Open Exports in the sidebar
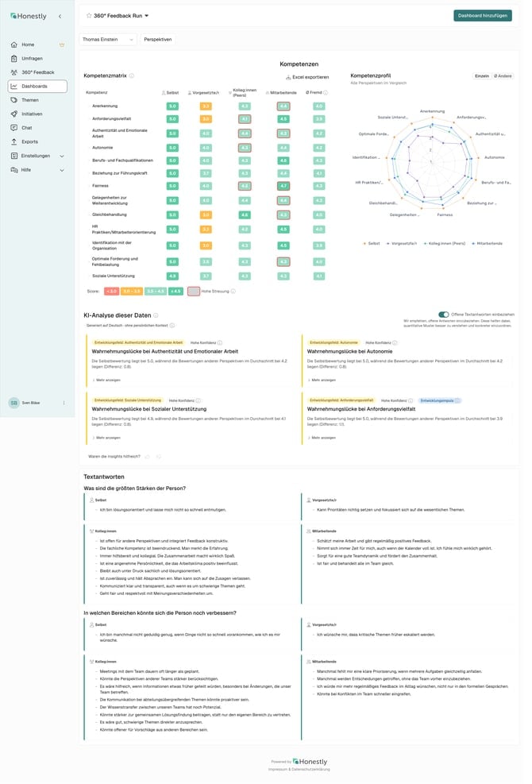The image size is (532, 784). pyautogui.click(x=37, y=143)
